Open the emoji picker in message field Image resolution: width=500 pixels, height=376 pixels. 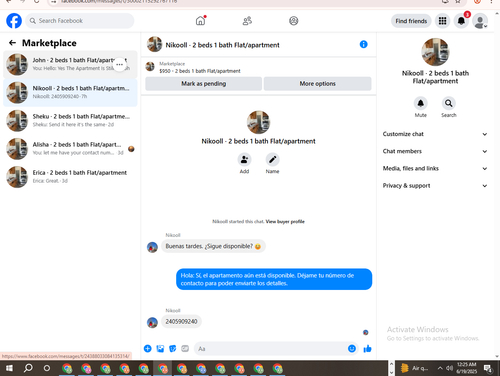point(352,349)
